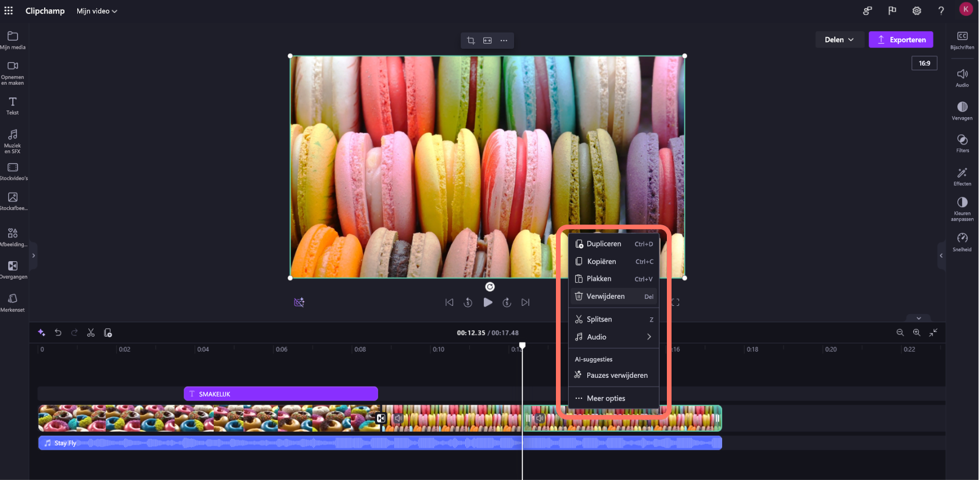Screen dimensions: 980x480
Task: Fit timeline to screen
Action: [934, 333]
